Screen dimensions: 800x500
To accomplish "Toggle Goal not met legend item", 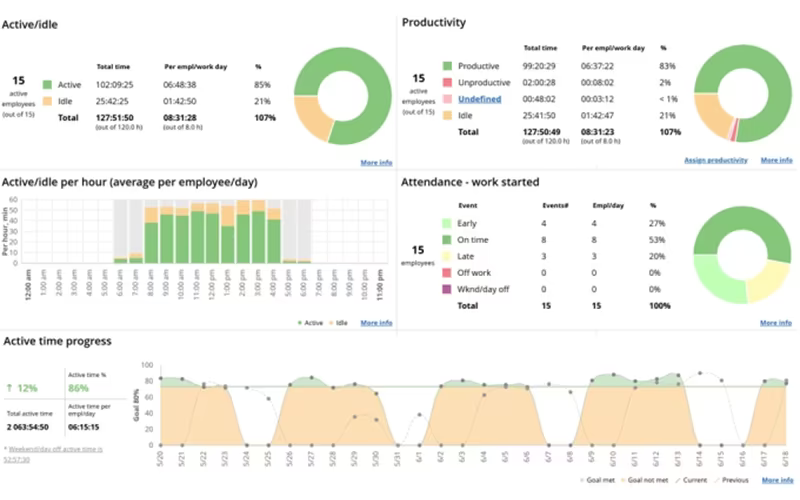I will click(x=644, y=480).
